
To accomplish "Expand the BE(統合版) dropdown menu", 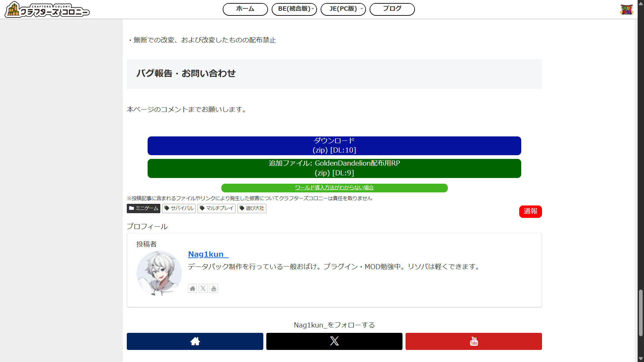I will click(x=294, y=9).
